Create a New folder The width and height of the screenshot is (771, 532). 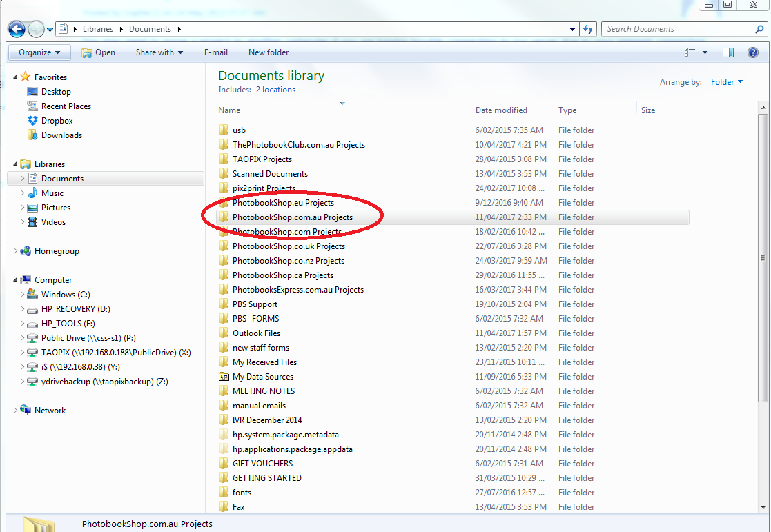click(269, 52)
